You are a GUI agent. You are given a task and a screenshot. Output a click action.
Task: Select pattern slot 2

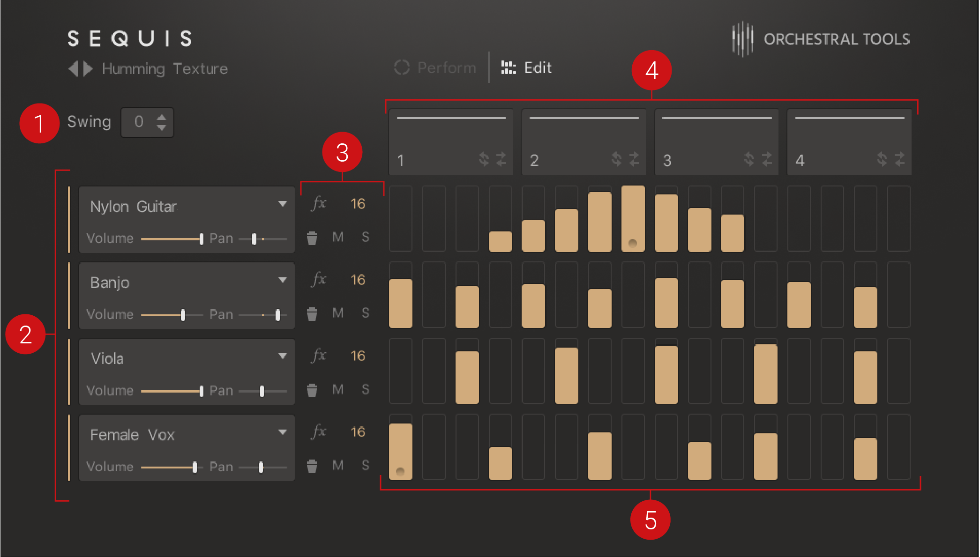click(x=584, y=141)
